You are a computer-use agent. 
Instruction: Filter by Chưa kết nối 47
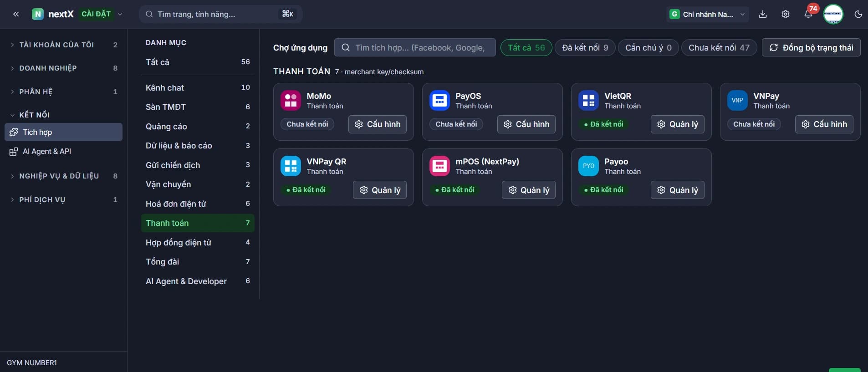pos(719,48)
